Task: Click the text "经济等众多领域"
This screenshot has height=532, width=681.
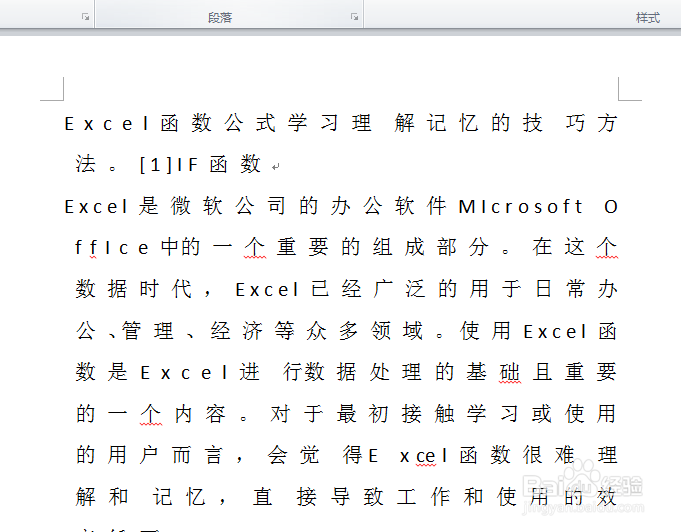Action: [x=317, y=331]
